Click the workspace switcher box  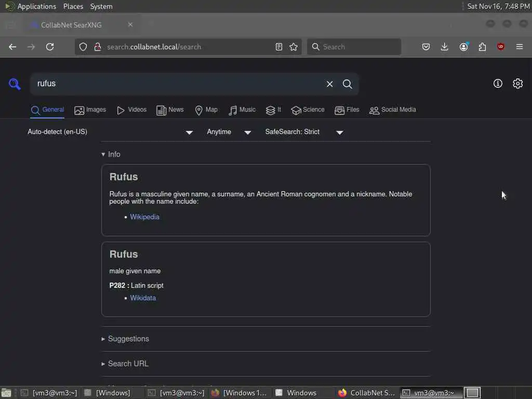click(472, 393)
